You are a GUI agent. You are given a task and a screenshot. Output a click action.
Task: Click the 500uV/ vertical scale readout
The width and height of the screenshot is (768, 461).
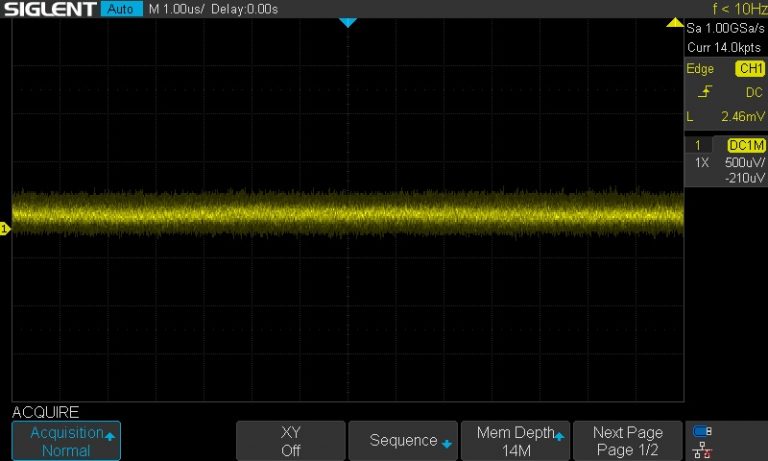745,162
